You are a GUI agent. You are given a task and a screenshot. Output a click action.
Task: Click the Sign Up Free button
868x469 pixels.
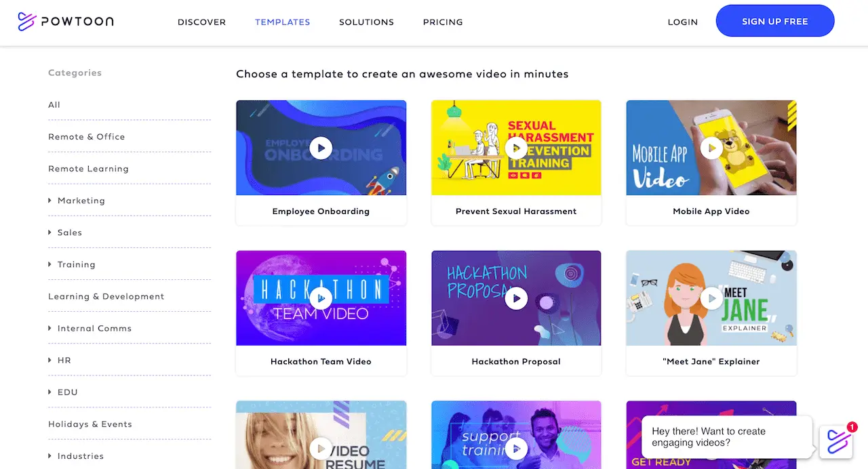coord(775,22)
